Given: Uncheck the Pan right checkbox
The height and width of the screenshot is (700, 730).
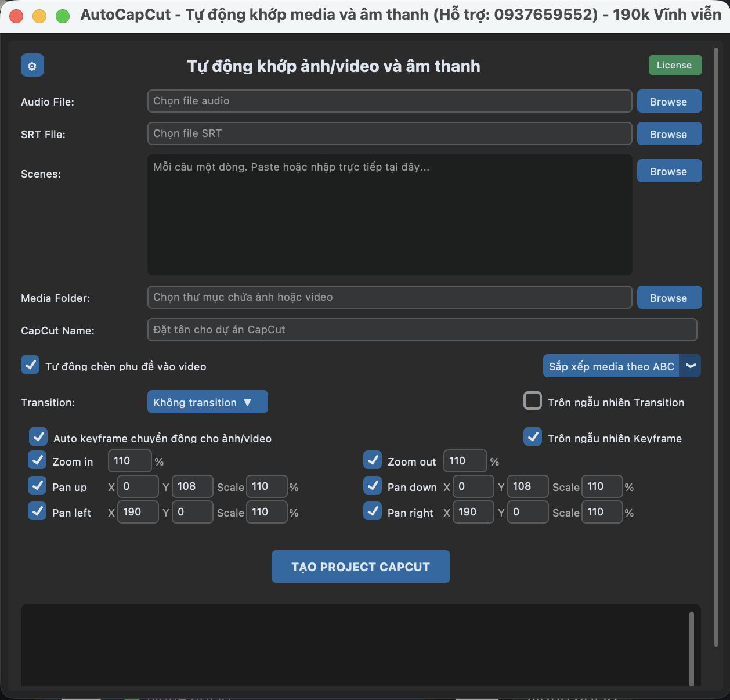Looking at the screenshot, I should [373, 511].
